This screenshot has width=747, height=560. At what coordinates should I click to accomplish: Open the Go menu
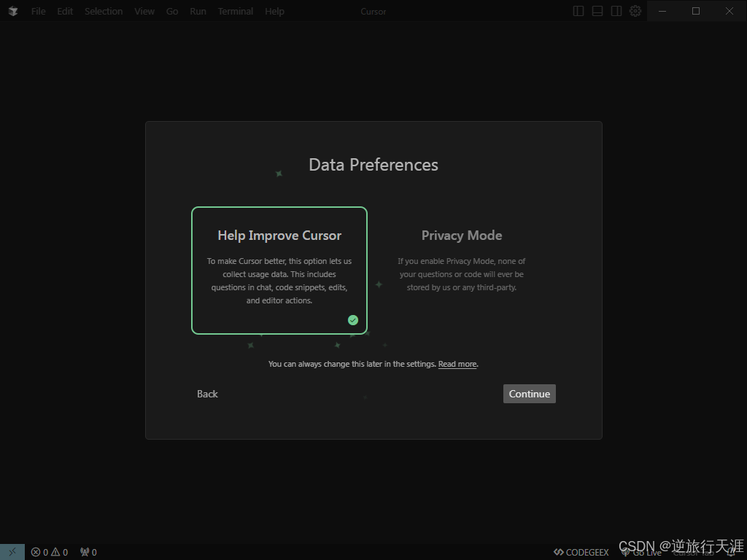(172, 11)
